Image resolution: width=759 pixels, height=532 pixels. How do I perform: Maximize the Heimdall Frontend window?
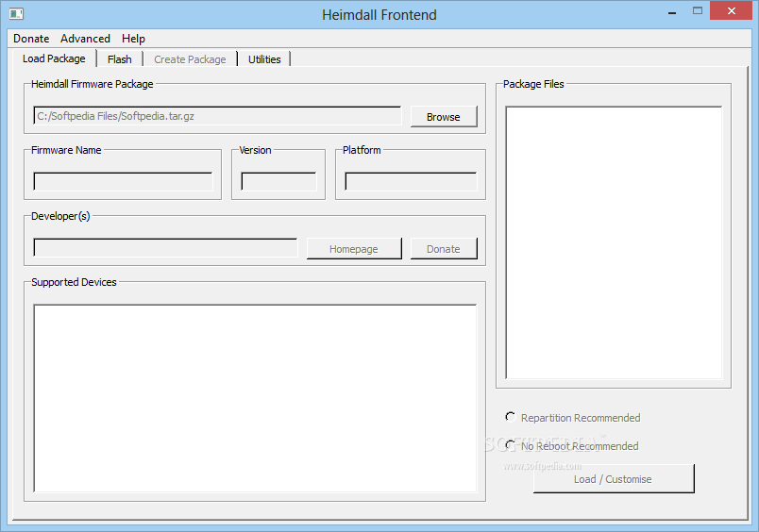point(697,10)
